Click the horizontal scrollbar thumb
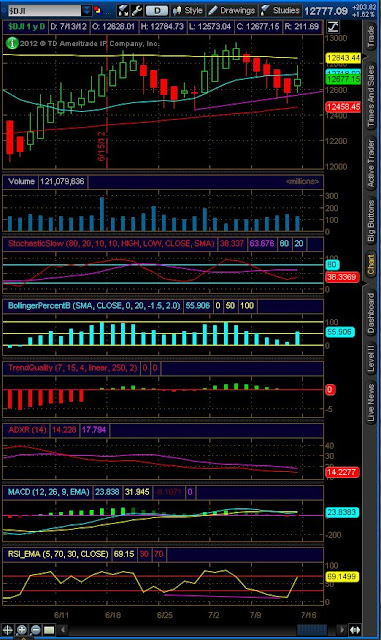The height and width of the screenshot is (640, 381). coord(313,630)
